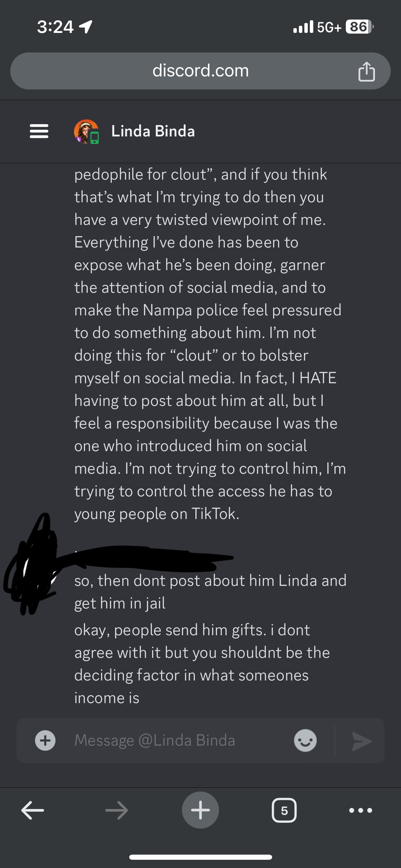Open a new tab with the plus button
Screen dimensions: 401x868
pyautogui.click(x=200, y=810)
